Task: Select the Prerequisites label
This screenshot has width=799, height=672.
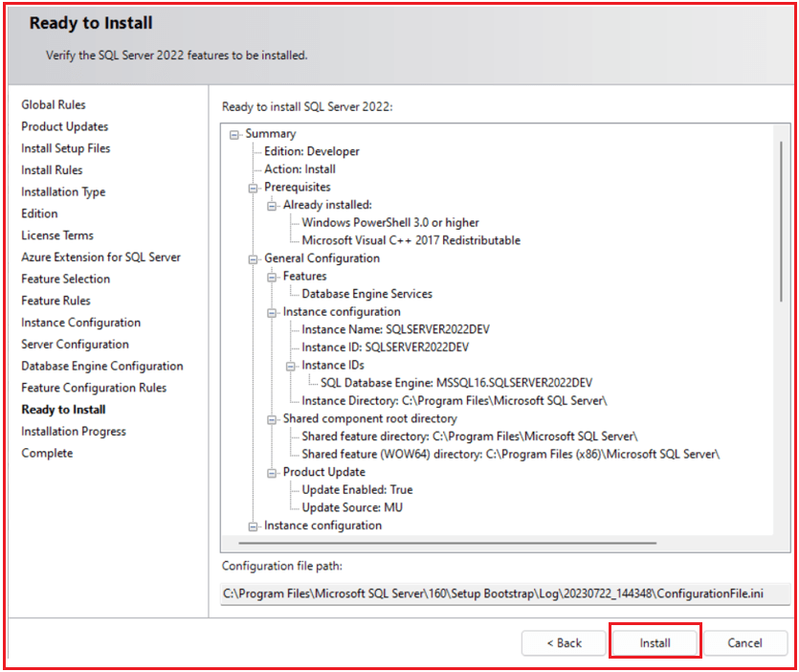Action: [x=297, y=187]
